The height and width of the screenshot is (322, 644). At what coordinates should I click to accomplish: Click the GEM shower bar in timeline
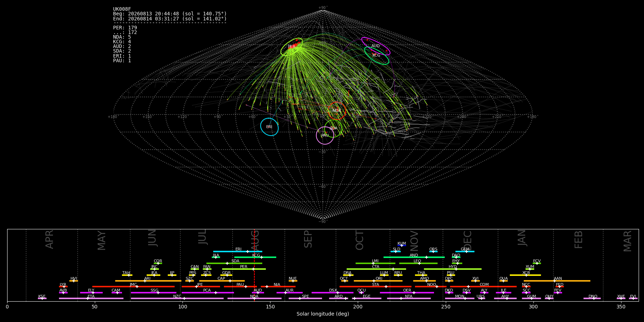465,252
